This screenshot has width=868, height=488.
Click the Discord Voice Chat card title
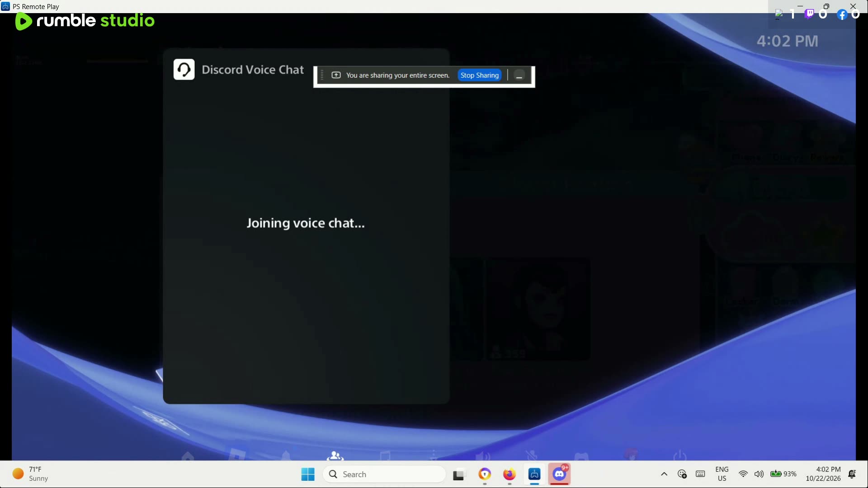click(253, 70)
